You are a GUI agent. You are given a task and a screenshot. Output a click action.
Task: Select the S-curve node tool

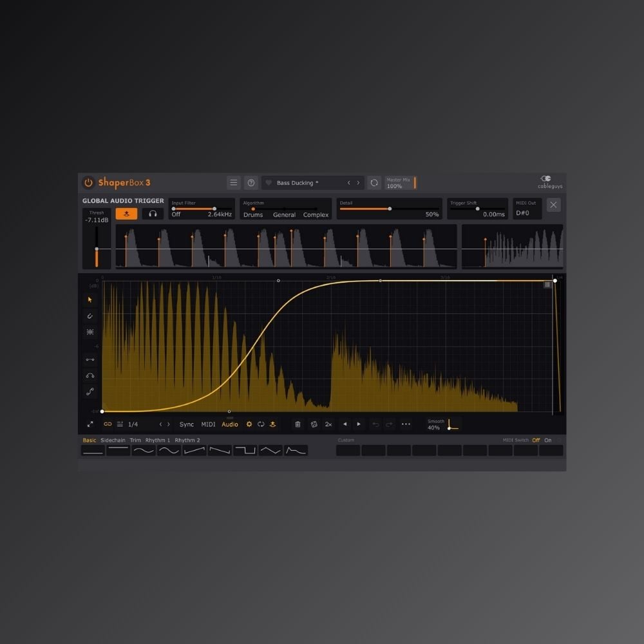click(90, 392)
